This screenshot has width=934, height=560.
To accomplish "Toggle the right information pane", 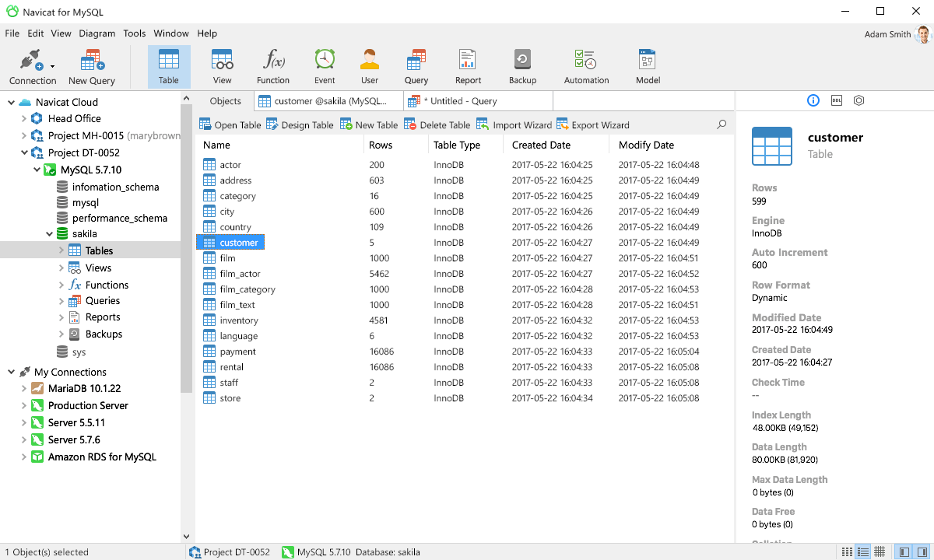I will pos(921,552).
